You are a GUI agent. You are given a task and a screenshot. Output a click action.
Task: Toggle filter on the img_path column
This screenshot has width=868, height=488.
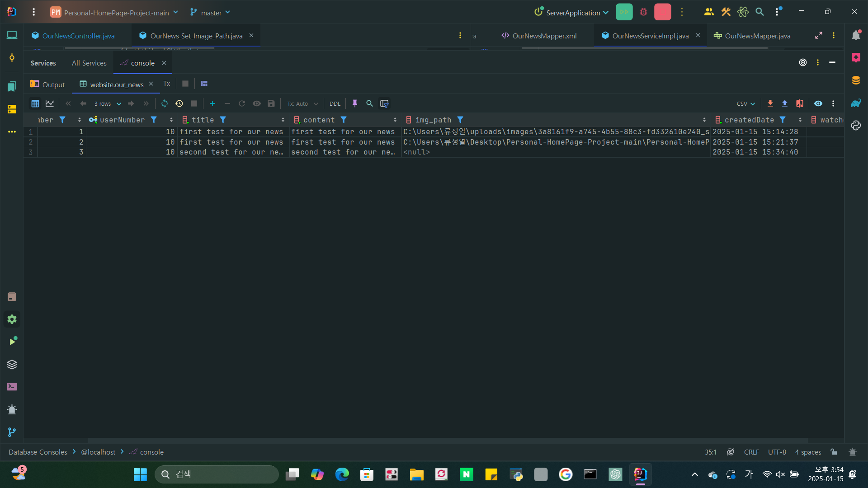pyautogui.click(x=460, y=120)
